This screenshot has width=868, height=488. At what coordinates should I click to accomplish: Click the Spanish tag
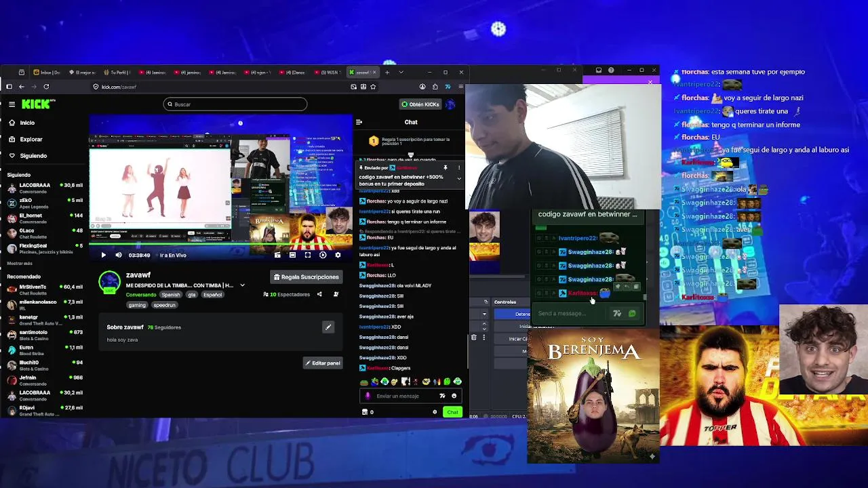coord(171,295)
